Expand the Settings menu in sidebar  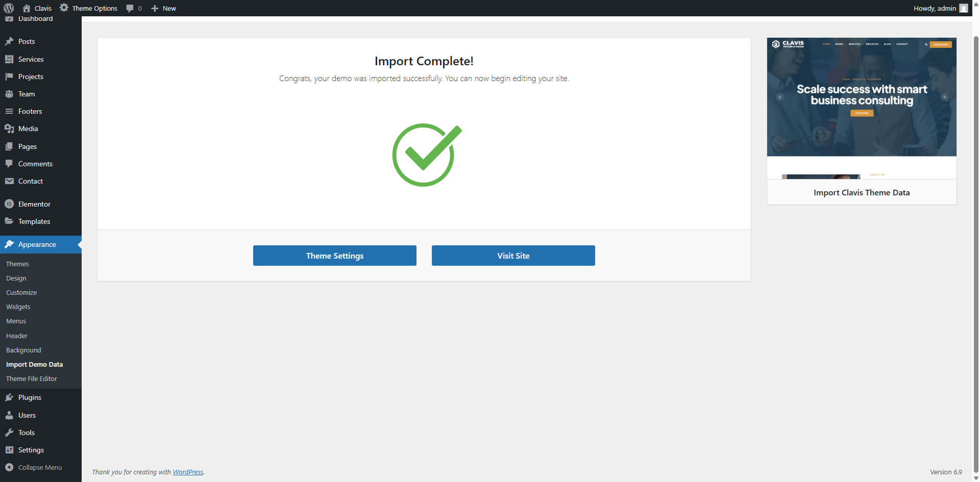tap(31, 450)
